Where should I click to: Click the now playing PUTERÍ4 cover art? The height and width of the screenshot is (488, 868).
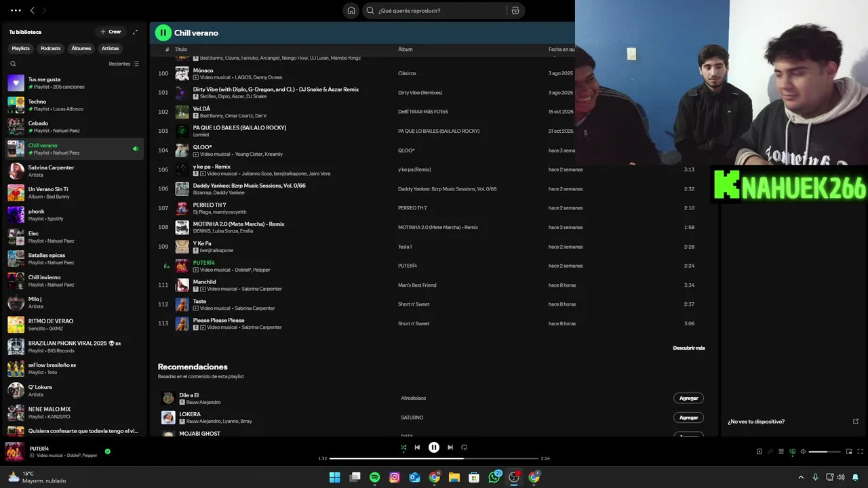[14, 451]
